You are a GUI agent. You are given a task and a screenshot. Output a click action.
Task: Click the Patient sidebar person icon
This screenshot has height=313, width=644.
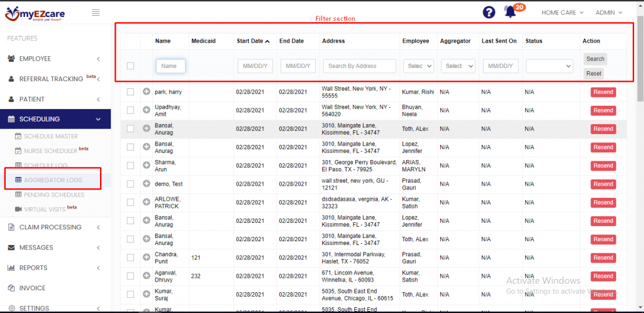[11, 99]
